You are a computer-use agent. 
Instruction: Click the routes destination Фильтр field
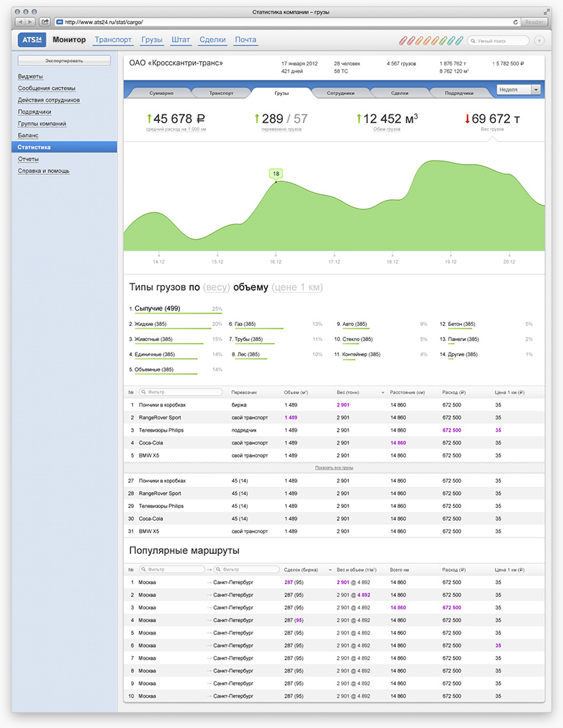tap(247, 569)
